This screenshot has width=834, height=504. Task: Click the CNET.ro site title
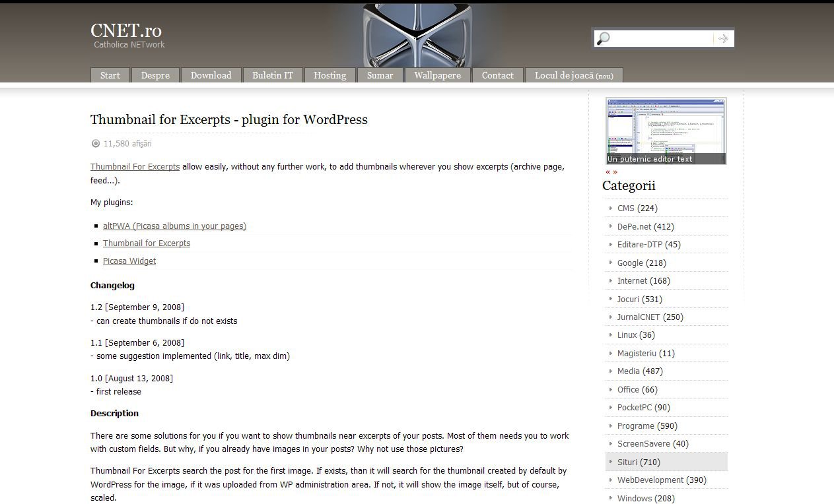[125, 30]
